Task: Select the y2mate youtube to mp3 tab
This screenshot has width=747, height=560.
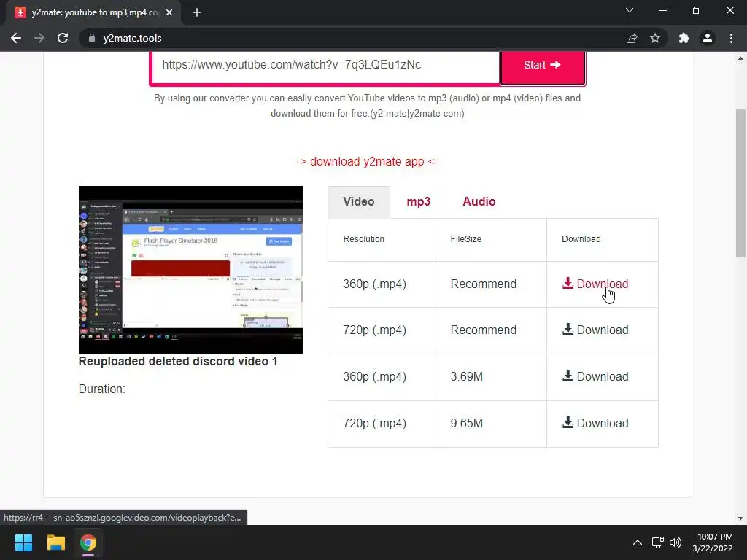Action: click(x=94, y=12)
